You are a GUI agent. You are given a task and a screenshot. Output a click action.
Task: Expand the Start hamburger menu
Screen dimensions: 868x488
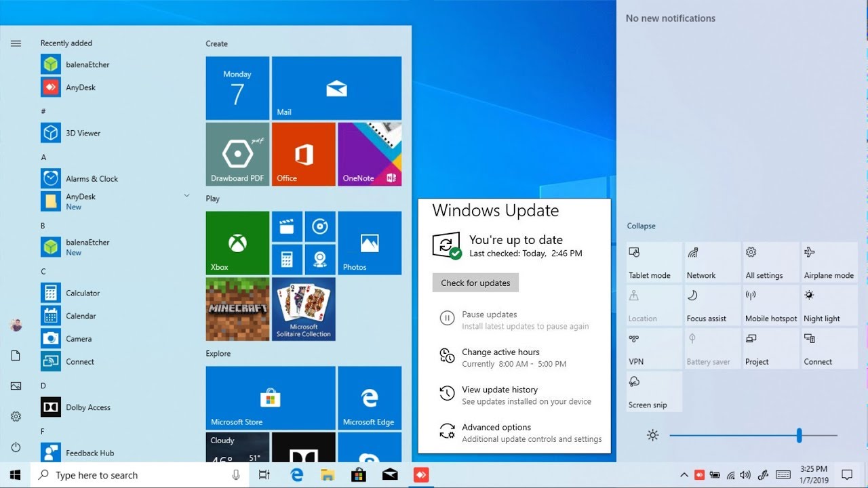pos(16,43)
